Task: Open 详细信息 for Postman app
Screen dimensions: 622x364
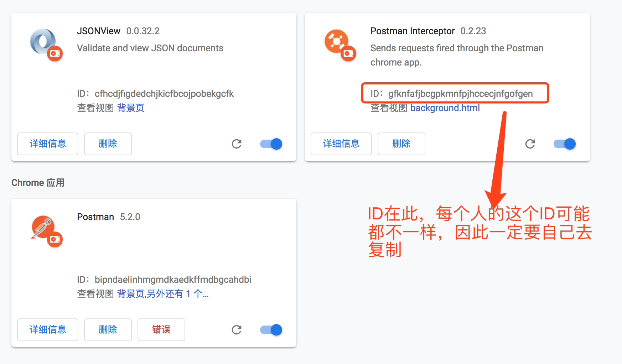Action: click(48, 330)
